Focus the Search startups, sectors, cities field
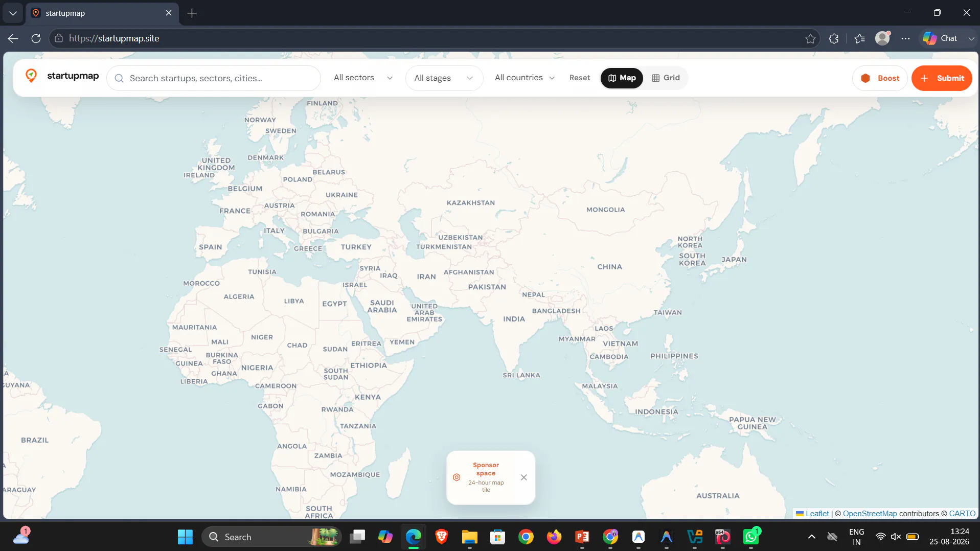 tap(214, 78)
